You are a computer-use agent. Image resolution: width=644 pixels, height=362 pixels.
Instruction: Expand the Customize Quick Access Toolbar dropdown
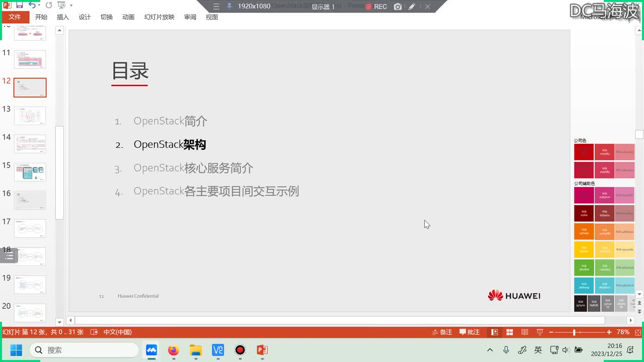[x=71, y=6]
